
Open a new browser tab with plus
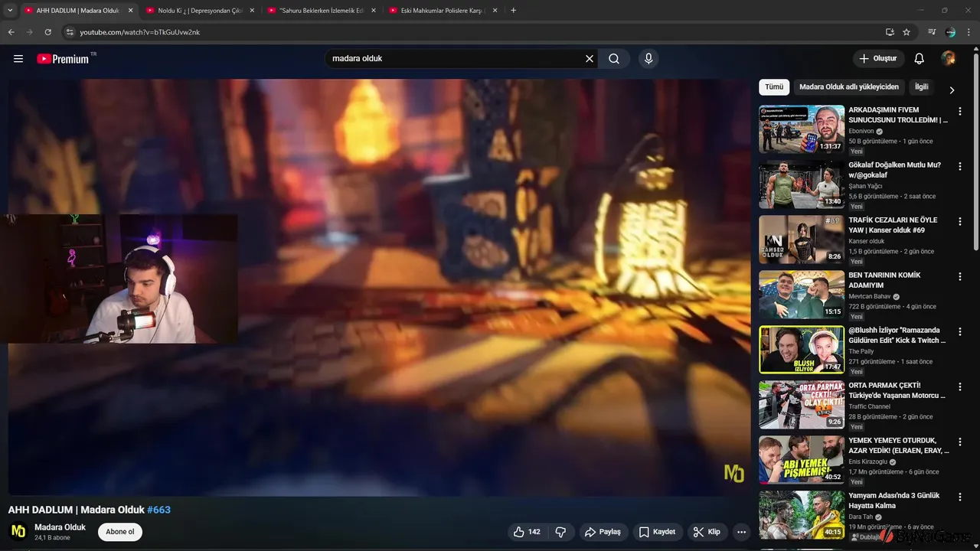click(x=513, y=11)
